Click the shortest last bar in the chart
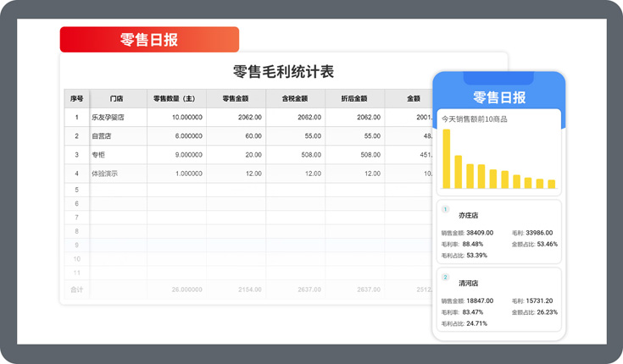The height and width of the screenshot is (364, 623). [552, 184]
